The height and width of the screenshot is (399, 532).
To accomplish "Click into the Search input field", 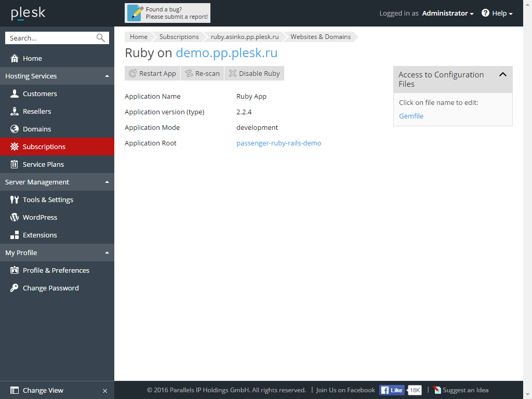I will pos(49,38).
